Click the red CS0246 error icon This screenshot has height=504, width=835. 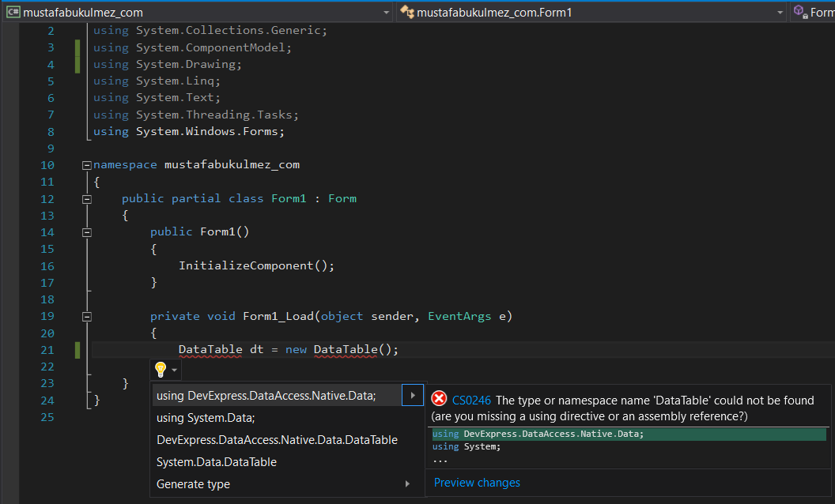[x=439, y=398]
